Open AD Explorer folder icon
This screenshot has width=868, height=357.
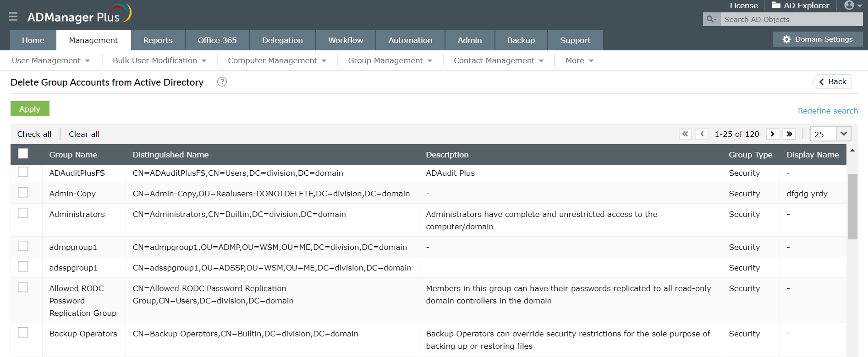776,5
